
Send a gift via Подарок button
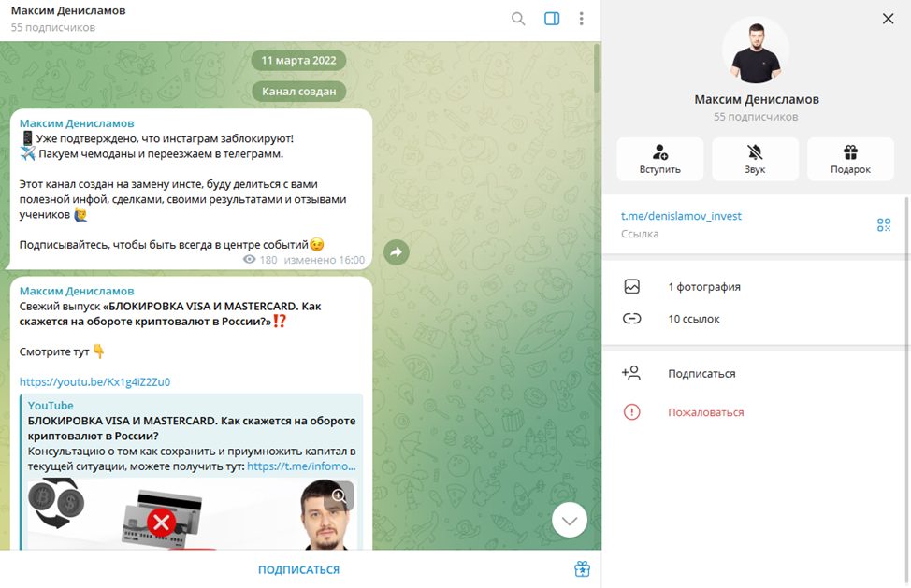pyautogui.click(x=850, y=159)
